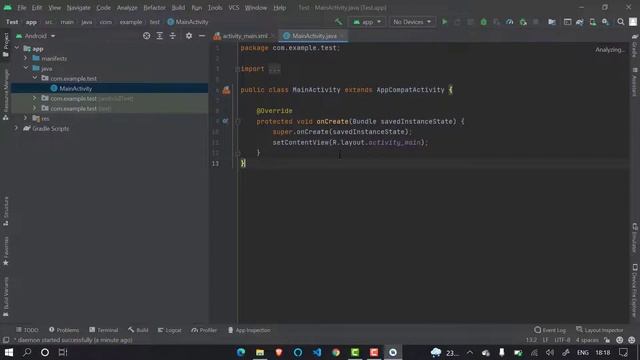Expand Gradle Scripts node

tap(17, 128)
